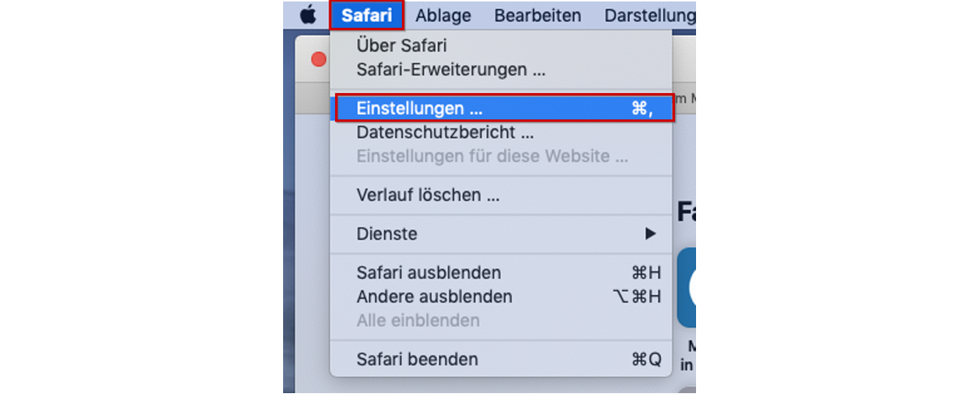
Task: Open the Bearbeiten menu
Action: pos(538,15)
